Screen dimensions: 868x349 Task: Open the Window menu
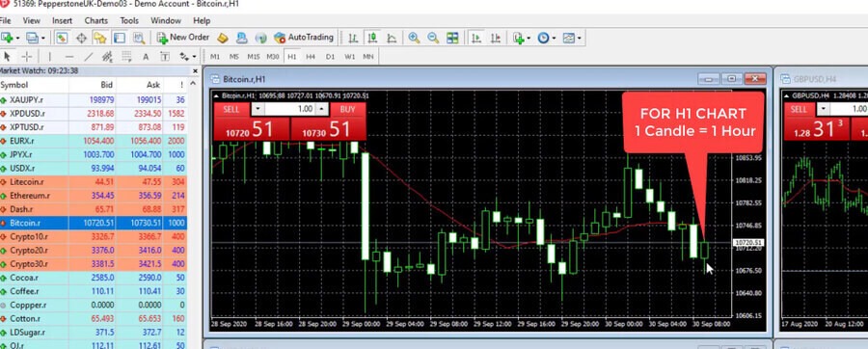pyautogui.click(x=166, y=20)
